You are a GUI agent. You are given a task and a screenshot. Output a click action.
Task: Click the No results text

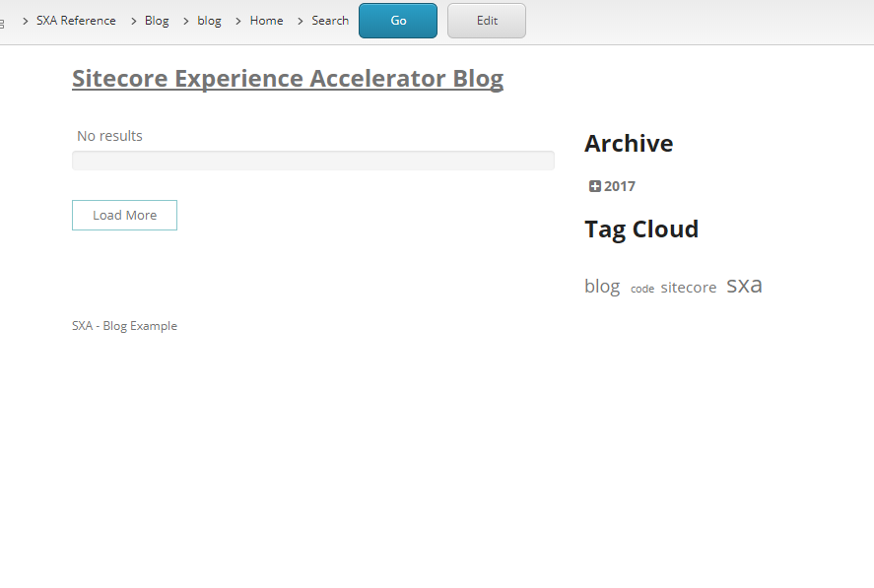coord(109,136)
